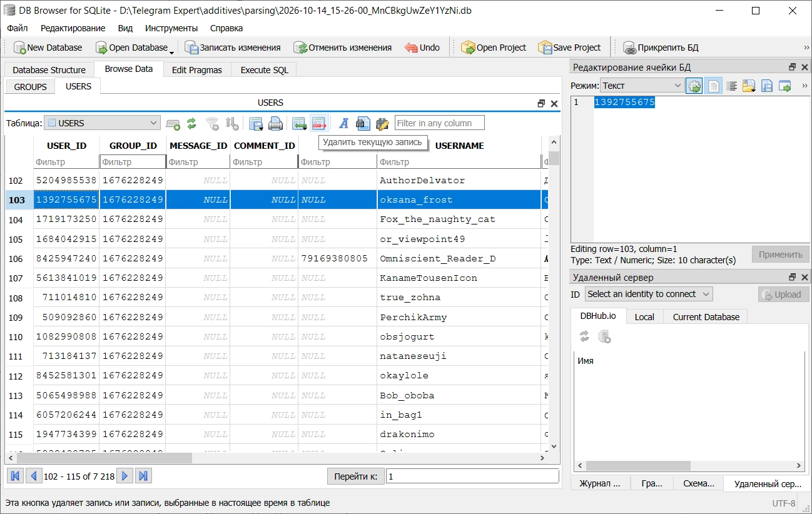The width and height of the screenshot is (812, 514).
Task: Open a database with Open Database
Action: pyautogui.click(x=131, y=48)
